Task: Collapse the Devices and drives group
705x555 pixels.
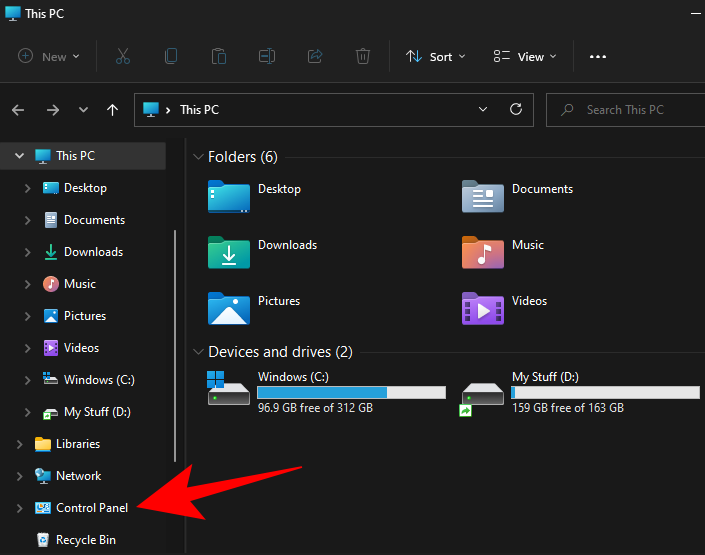Action: (x=198, y=352)
